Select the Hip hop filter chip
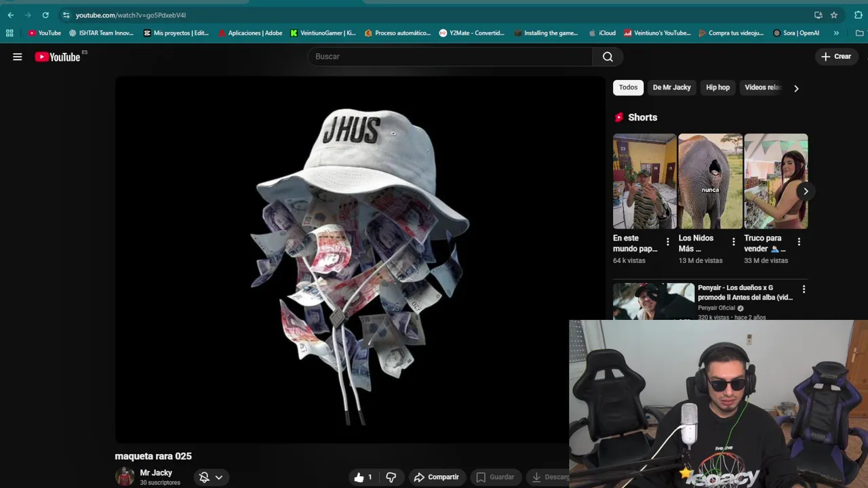The width and height of the screenshot is (868, 488). (717, 87)
